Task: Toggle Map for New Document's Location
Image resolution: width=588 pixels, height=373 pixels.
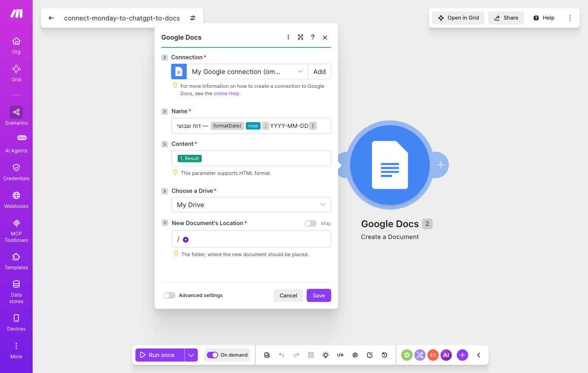Action: (311, 223)
